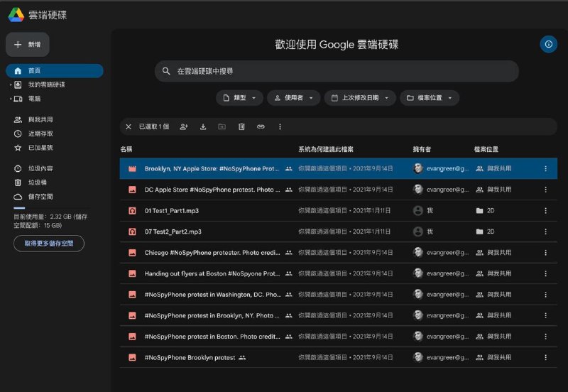The width and height of the screenshot is (568, 392).
Task: Click the 檔案位置 column header
Action: [486, 149]
